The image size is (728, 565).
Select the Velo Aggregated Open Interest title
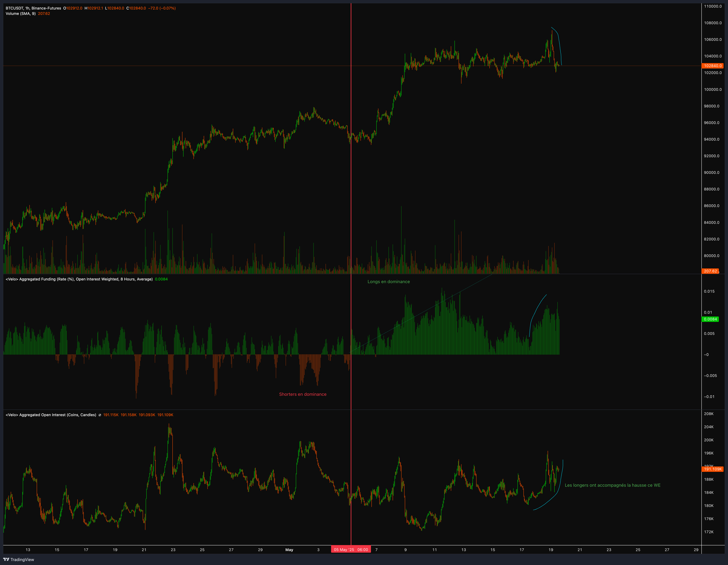51,415
